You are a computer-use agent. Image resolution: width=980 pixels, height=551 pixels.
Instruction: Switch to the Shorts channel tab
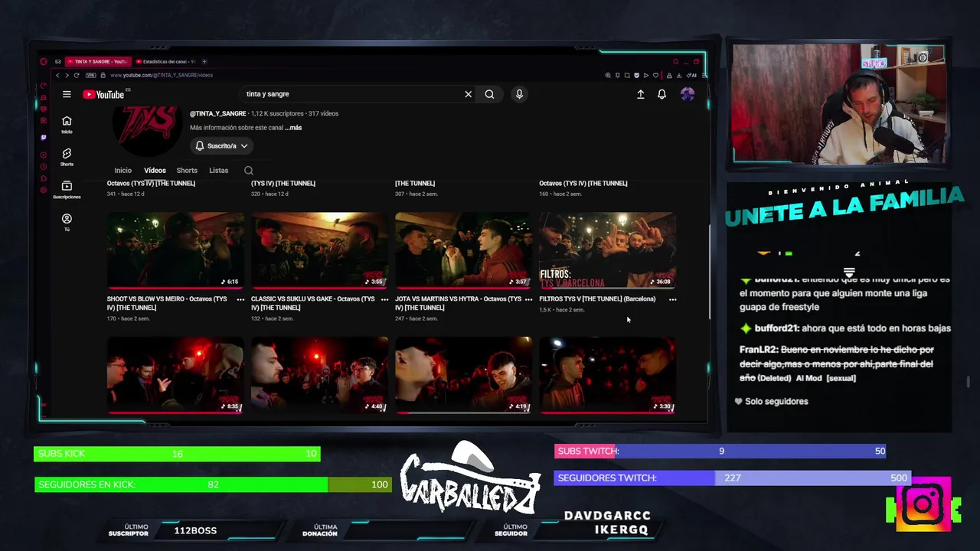[x=187, y=171]
